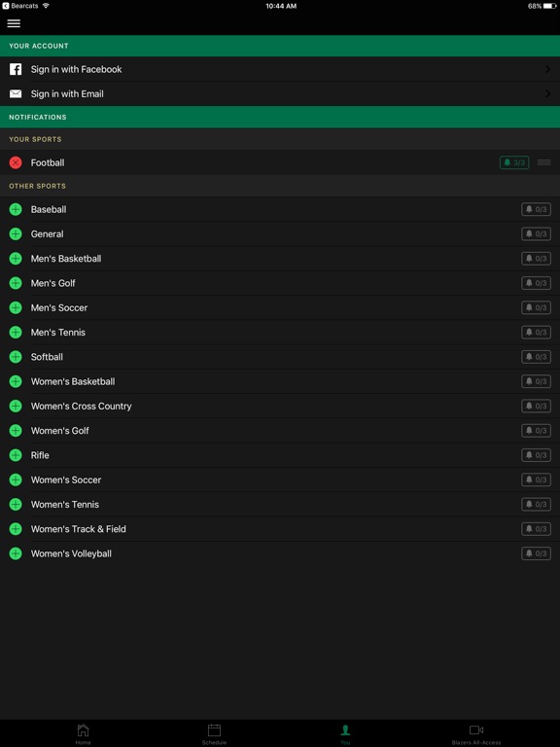Viewport: 560px width, 747px height.
Task: Toggle Women's Golf notification bell
Action: pyautogui.click(x=537, y=431)
